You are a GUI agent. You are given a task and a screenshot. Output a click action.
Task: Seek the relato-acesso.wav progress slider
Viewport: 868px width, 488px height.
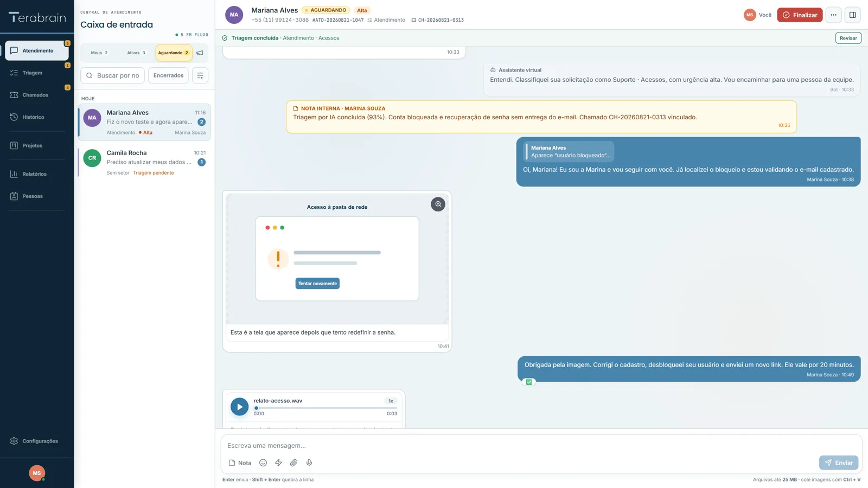(325, 408)
